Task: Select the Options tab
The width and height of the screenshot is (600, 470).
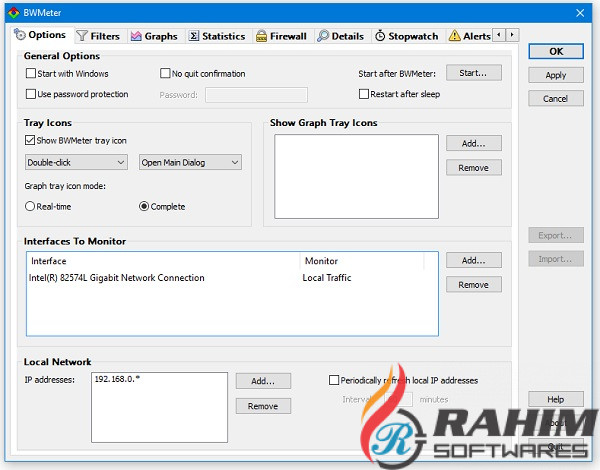Action: [40, 35]
